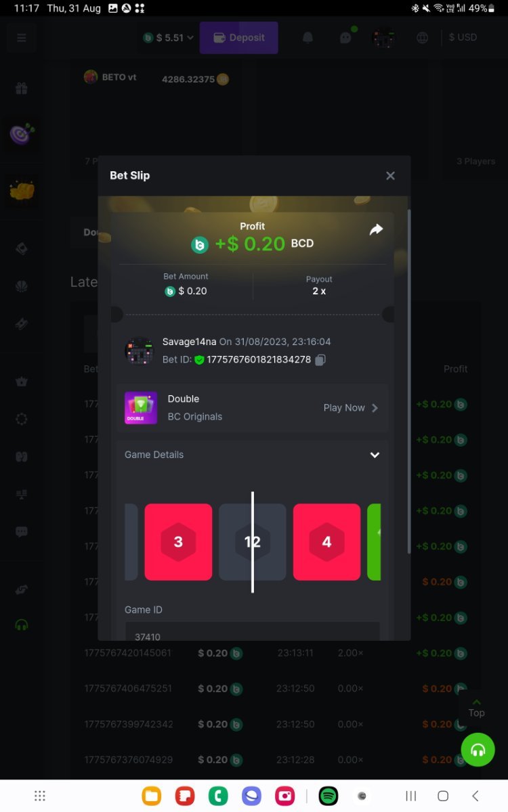Screen dimensions: 508x812
Task: Open Spotify from the taskbar
Action: click(x=329, y=796)
